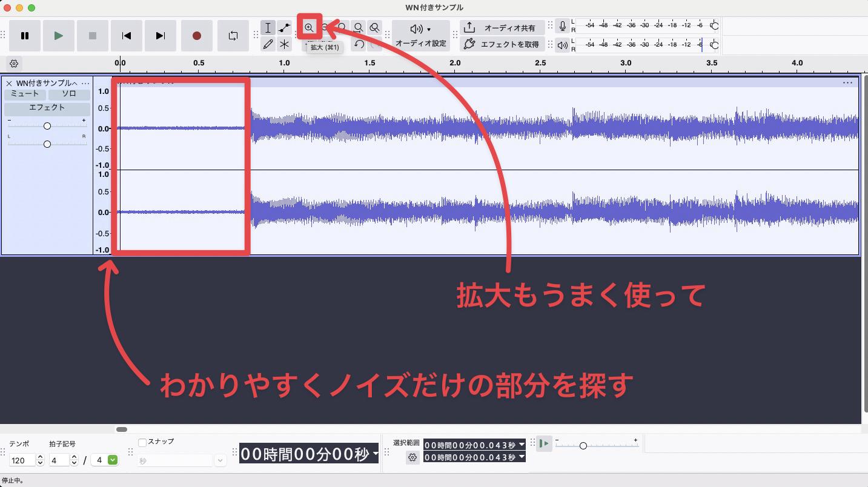Click the playback speed slider at bottom right
This screenshot has width=868, height=487.
(583, 445)
